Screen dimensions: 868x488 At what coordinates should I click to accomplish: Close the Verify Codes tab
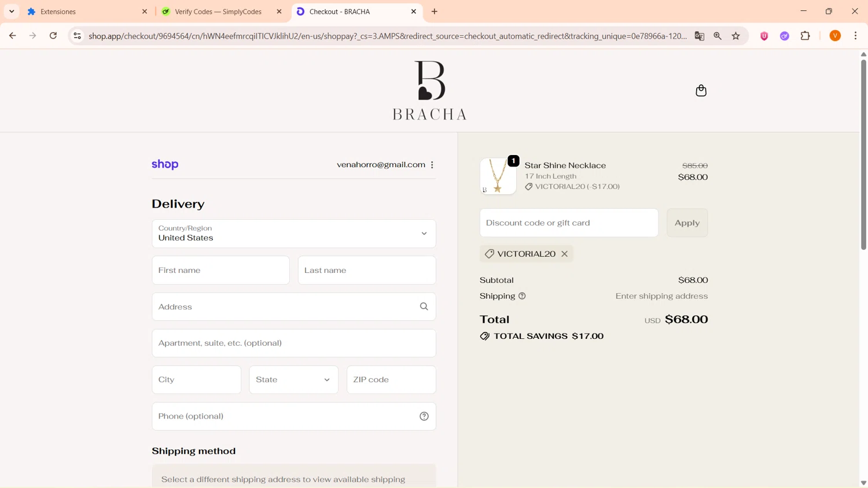click(x=279, y=12)
